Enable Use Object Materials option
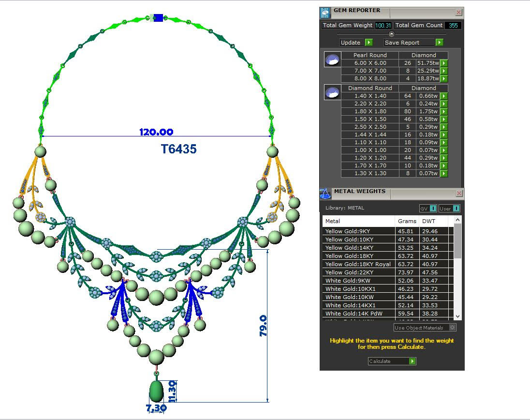The height and width of the screenshot is (420, 530). point(452,328)
